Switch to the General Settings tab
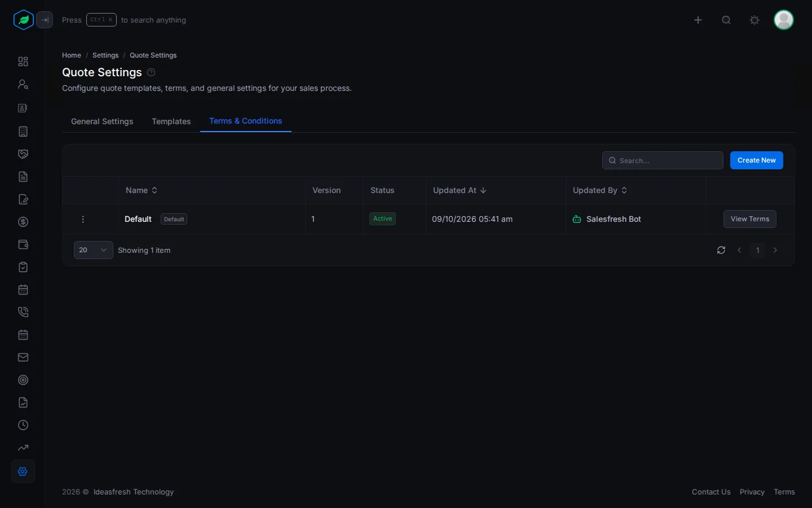 click(102, 121)
